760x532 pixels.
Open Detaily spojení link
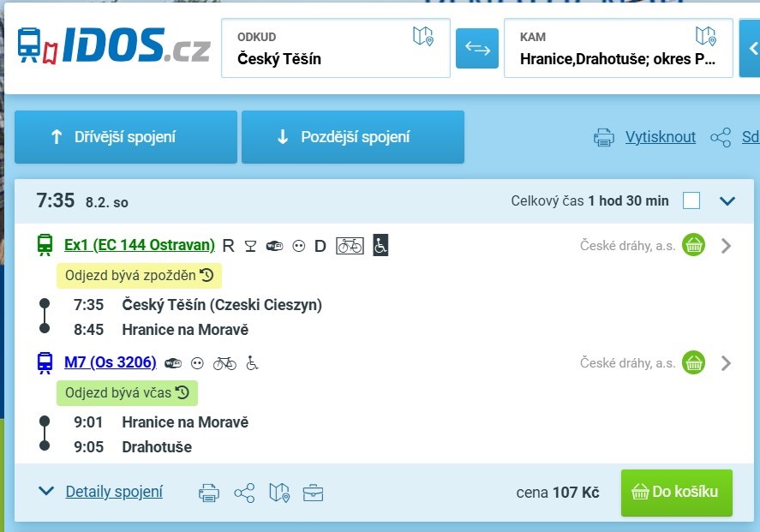click(x=115, y=492)
